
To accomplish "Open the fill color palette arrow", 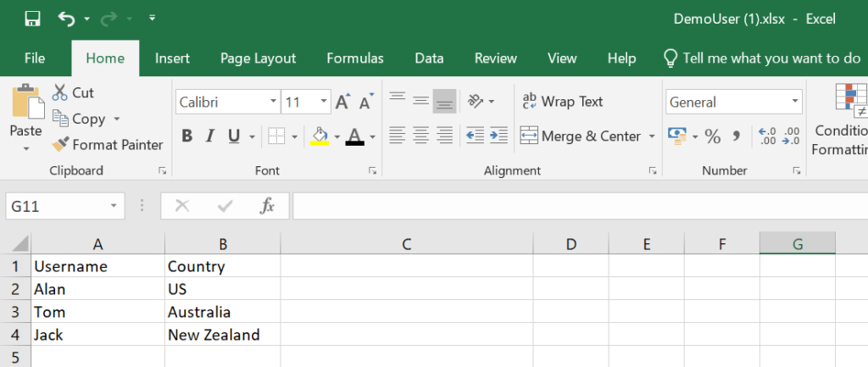I will [337, 136].
